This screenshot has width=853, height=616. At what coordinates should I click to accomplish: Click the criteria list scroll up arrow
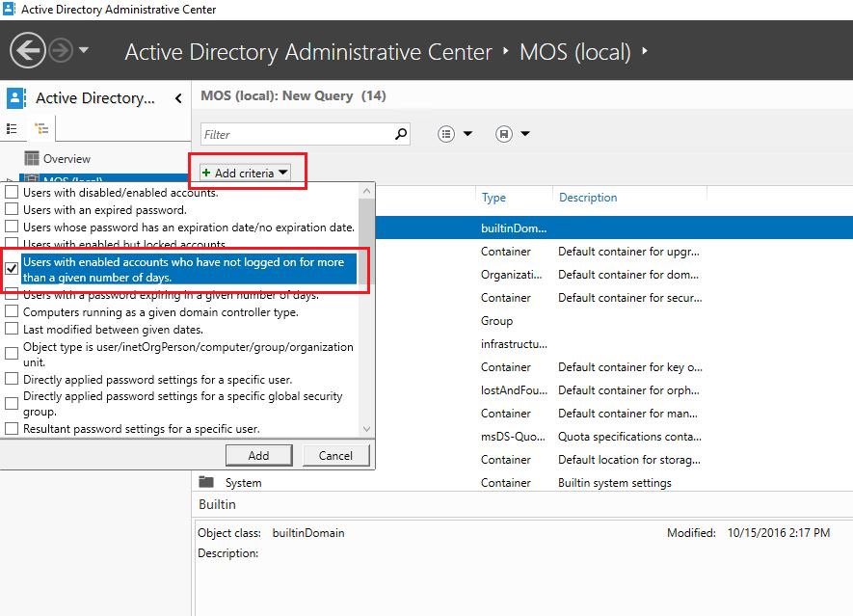click(366, 191)
